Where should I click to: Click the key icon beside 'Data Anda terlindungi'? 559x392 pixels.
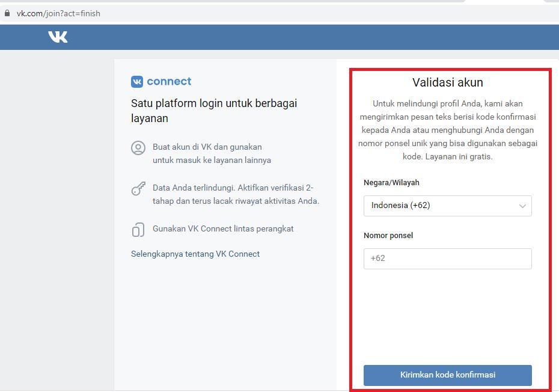point(138,189)
